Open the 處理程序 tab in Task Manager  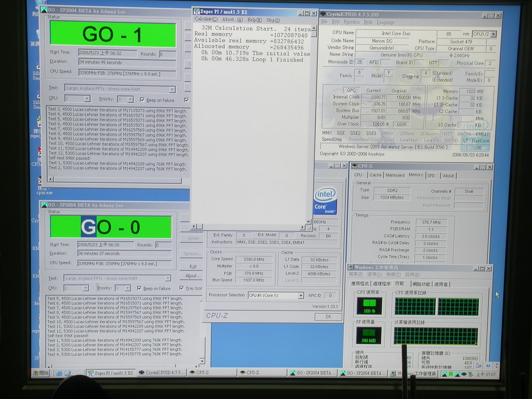coord(382,284)
